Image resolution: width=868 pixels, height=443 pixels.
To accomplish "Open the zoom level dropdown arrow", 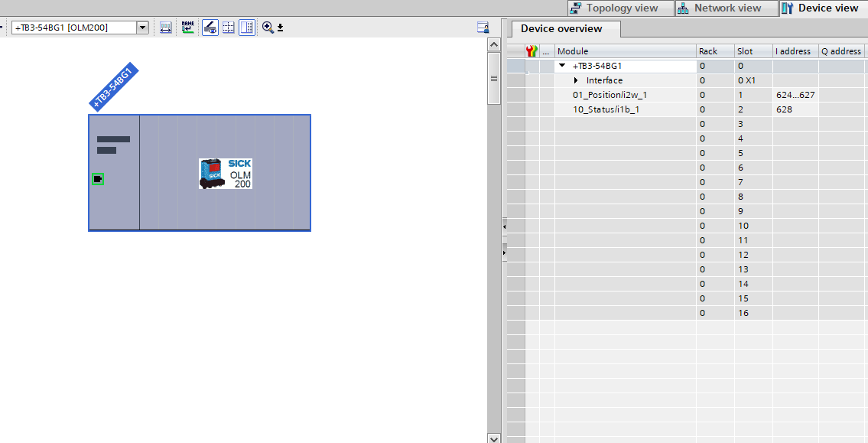I will [280, 28].
